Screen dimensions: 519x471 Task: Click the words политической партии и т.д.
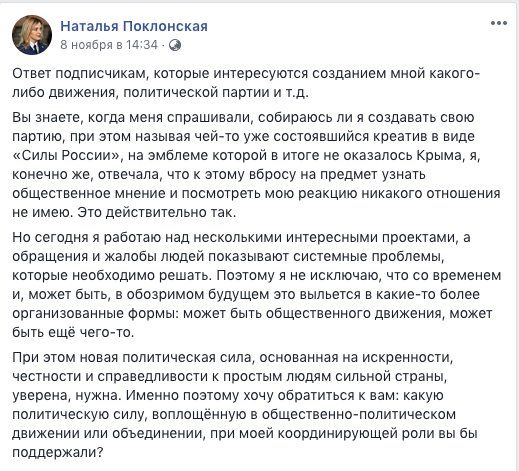coord(216,93)
